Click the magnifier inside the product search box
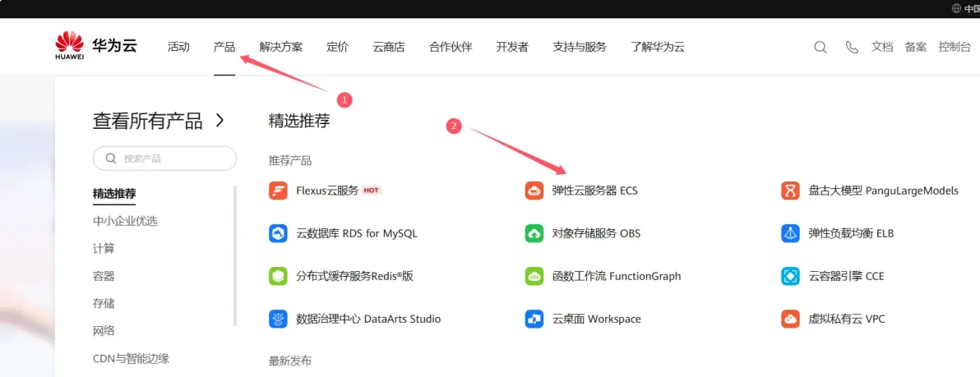This screenshot has height=377, width=980. pos(111,159)
